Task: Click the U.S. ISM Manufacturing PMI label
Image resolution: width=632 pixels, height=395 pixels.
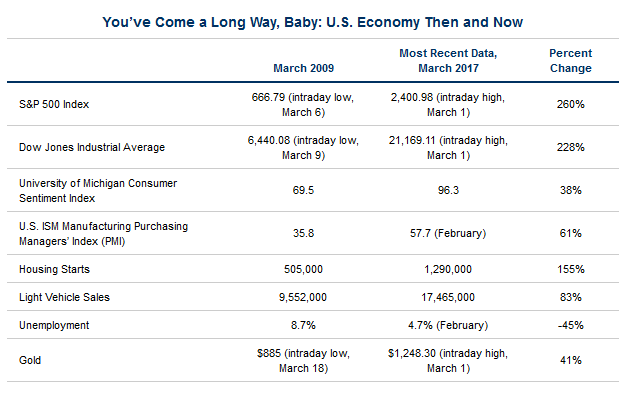Action: pos(104,234)
